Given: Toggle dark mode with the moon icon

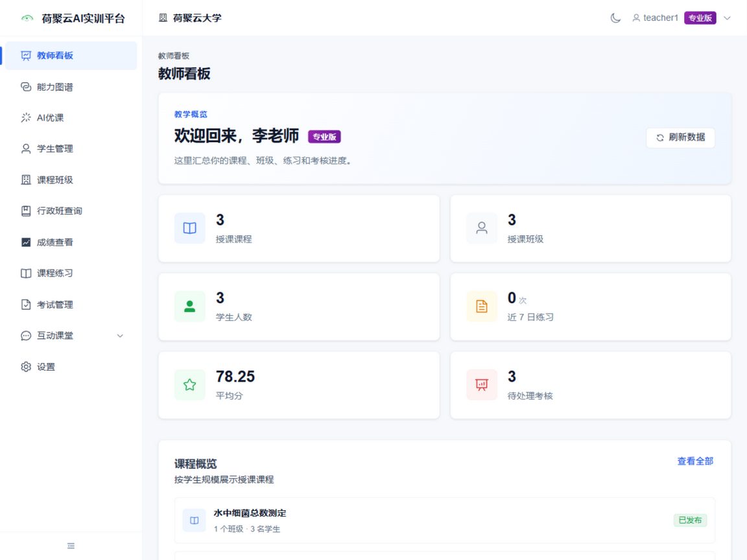Looking at the screenshot, I should pos(615,18).
